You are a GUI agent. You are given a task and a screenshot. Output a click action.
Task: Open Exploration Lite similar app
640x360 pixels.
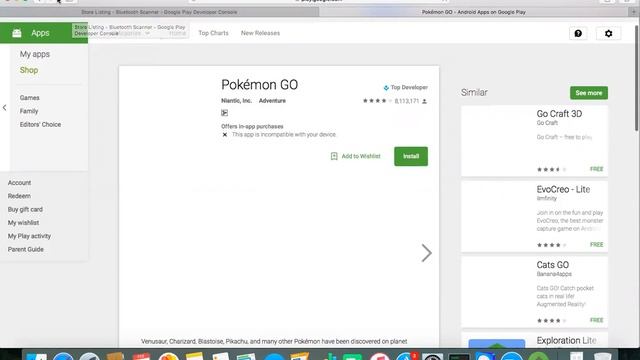point(534,340)
